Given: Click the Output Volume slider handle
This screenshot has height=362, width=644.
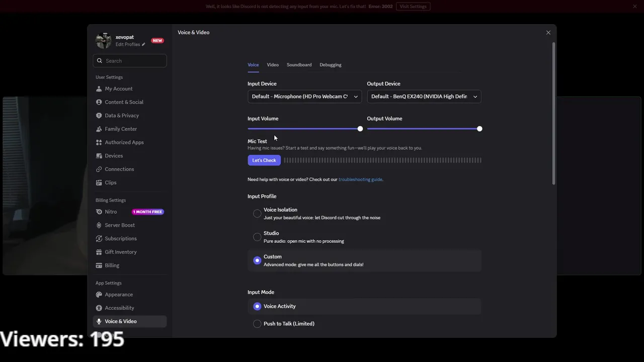Looking at the screenshot, I should point(479,129).
